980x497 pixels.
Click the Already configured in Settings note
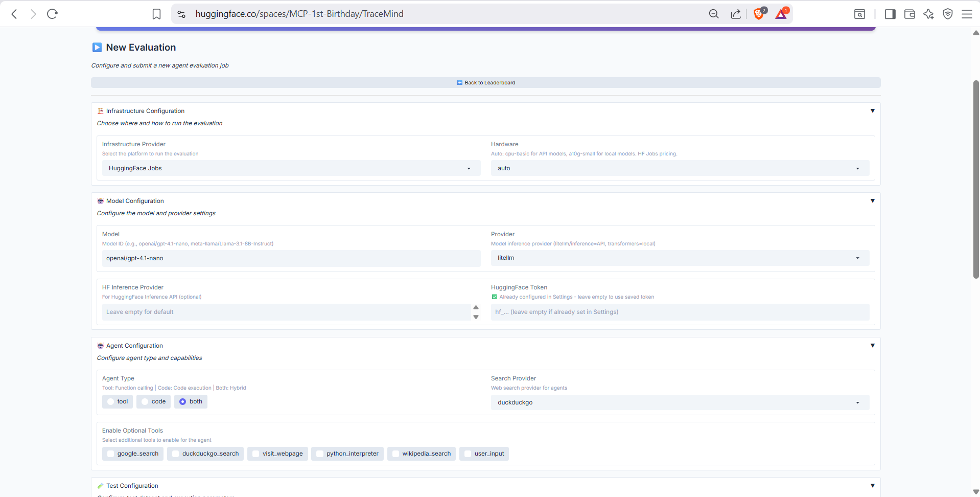click(x=573, y=297)
